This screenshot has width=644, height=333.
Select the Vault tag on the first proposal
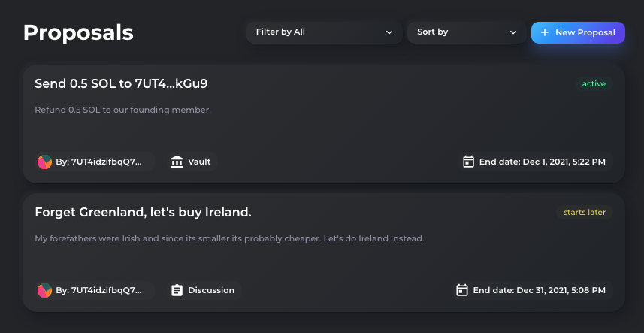[192, 162]
